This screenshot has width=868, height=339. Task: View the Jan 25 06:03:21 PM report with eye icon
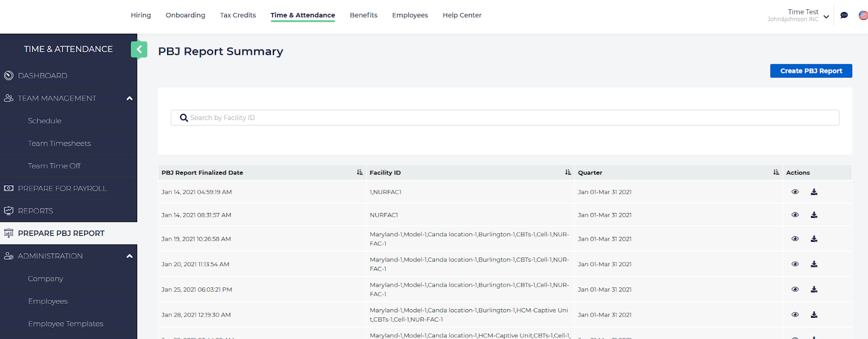[795, 290]
